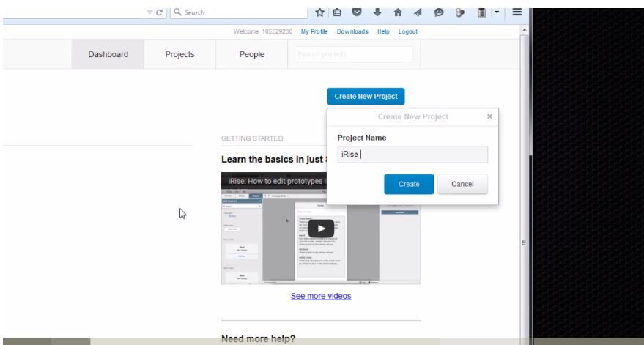644x345 pixels.
Task: Click the vertical scrollbar grip
Action: 524,242
